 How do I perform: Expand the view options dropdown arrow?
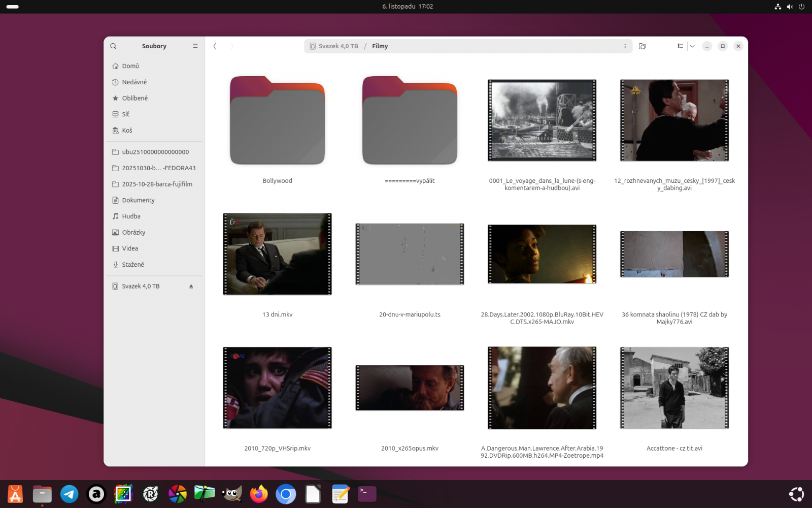coord(692,46)
